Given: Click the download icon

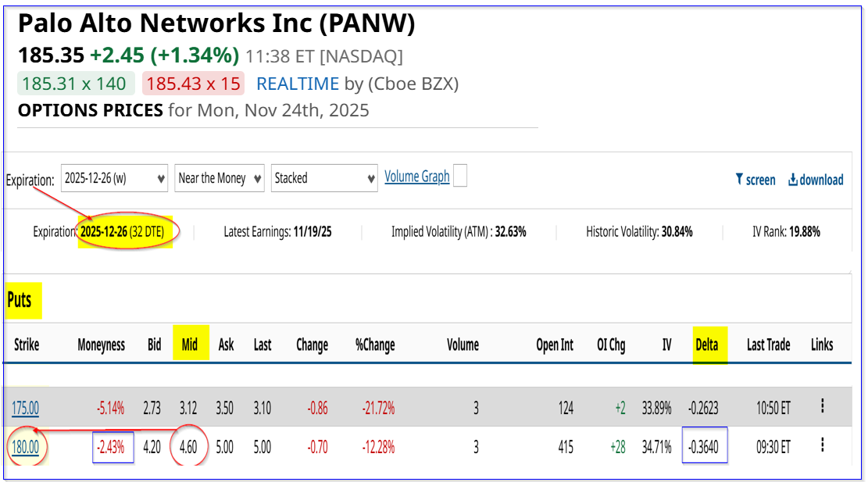Looking at the screenshot, I should (x=793, y=180).
